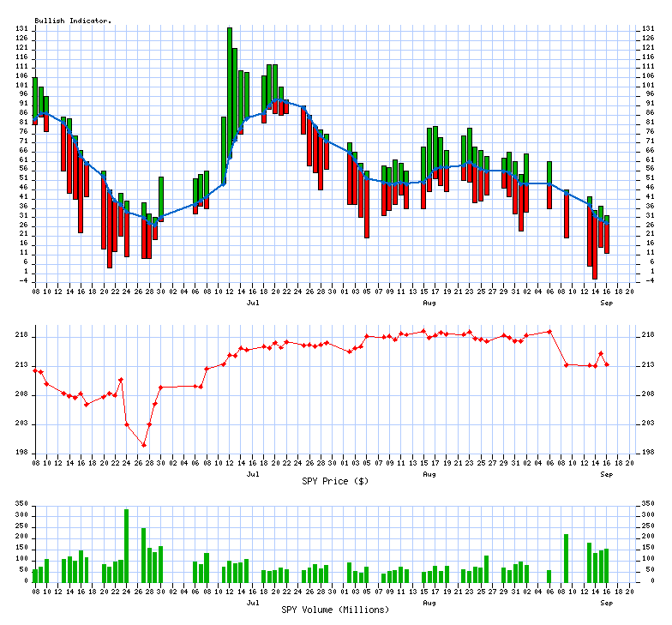
Task: Click the peak of the blue average line in July
Action: (276, 100)
